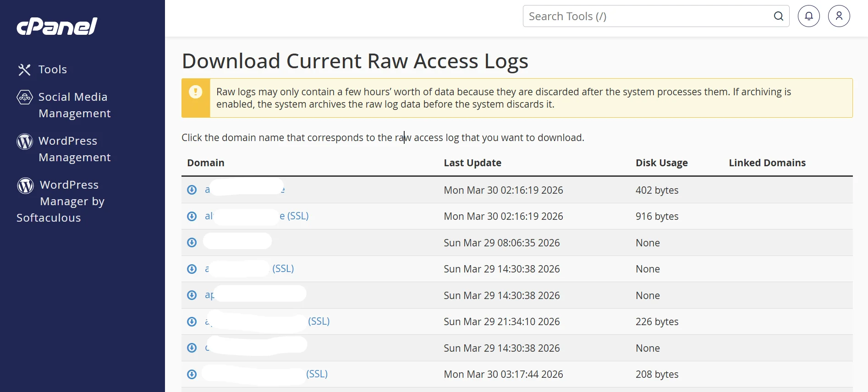Click the SSL domain link in the 916 bytes row

click(257, 216)
